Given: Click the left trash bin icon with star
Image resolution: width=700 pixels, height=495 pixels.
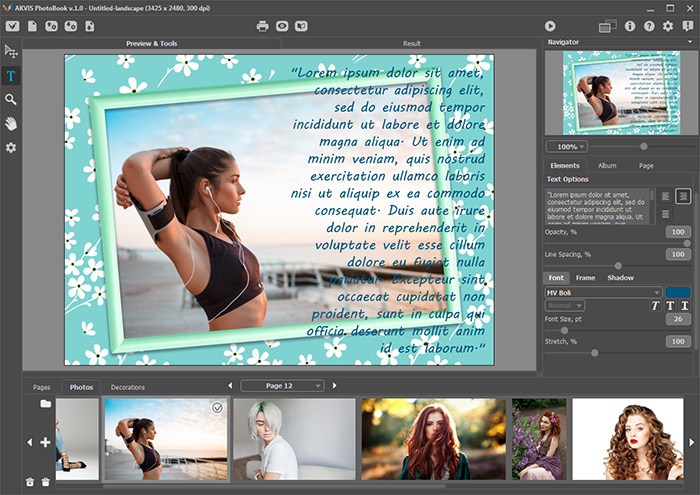Looking at the screenshot, I should 30,482.
